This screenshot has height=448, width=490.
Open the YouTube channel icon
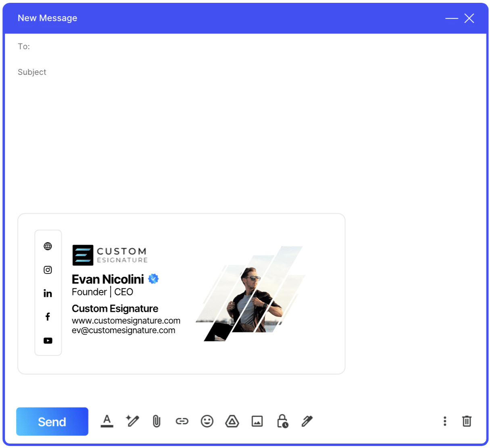[48, 340]
